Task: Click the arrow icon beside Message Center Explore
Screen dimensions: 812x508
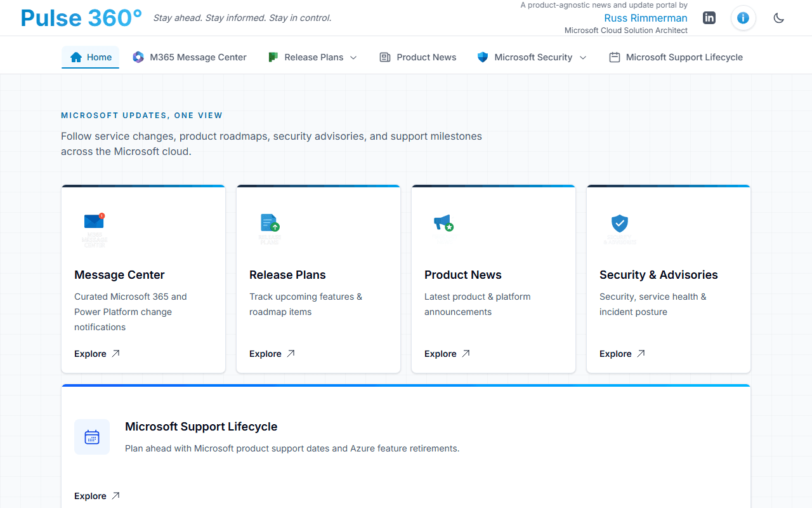Action: pyautogui.click(x=115, y=354)
